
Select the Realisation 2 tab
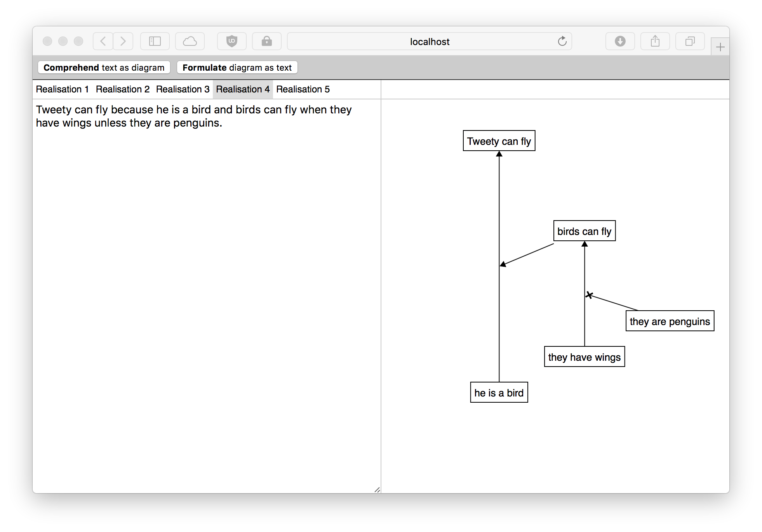(x=124, y=89)
